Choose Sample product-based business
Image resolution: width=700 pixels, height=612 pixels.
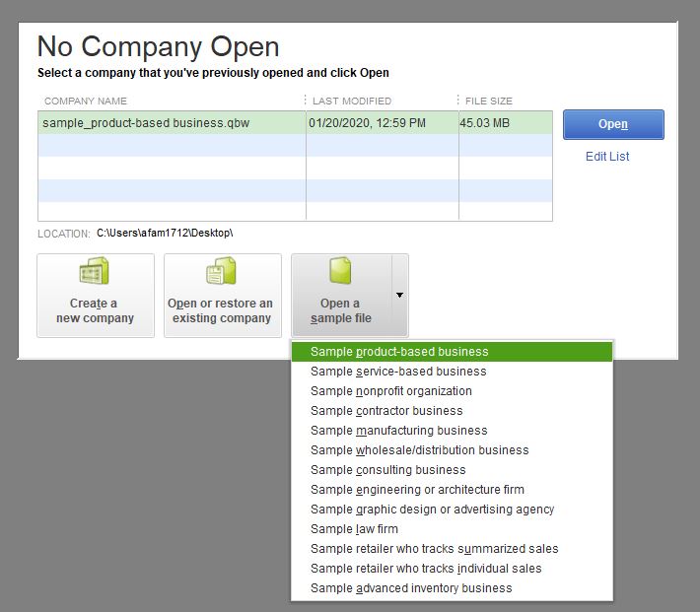pyautogui.click(x=452, y=352)
